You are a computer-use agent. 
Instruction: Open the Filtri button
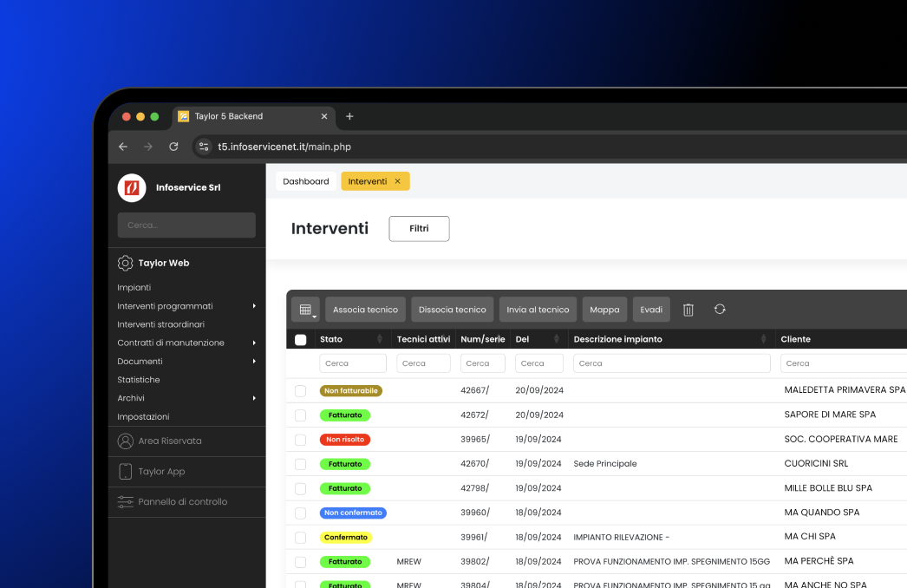420,229
